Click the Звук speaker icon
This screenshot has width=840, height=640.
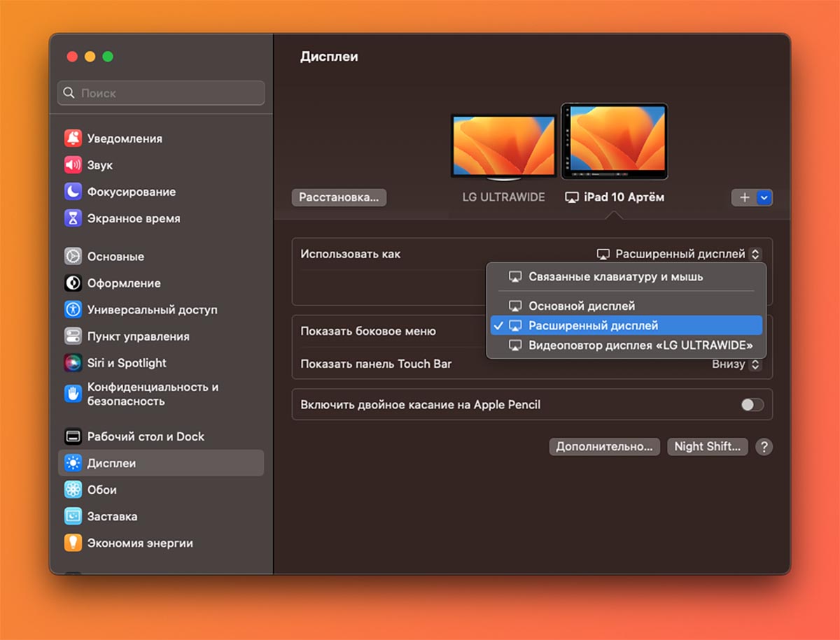(x=73, y=165)
